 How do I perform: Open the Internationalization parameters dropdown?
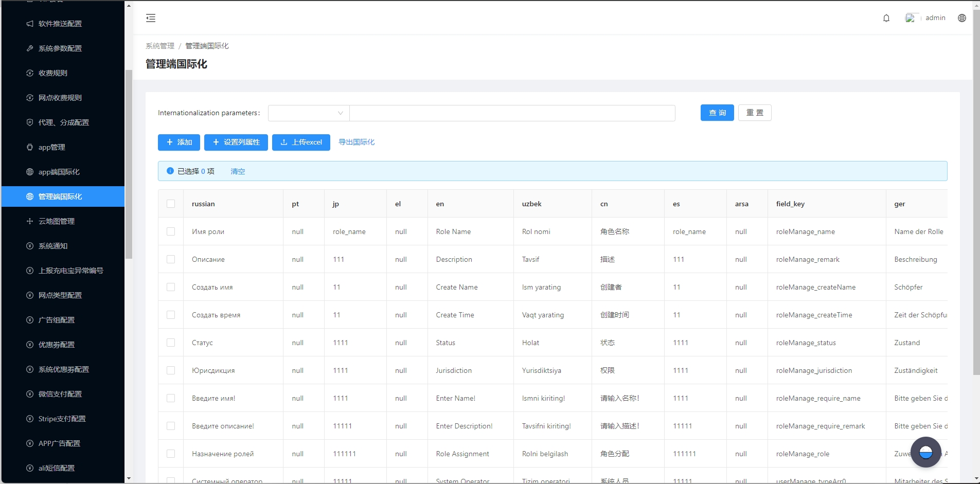coord(309,113)
